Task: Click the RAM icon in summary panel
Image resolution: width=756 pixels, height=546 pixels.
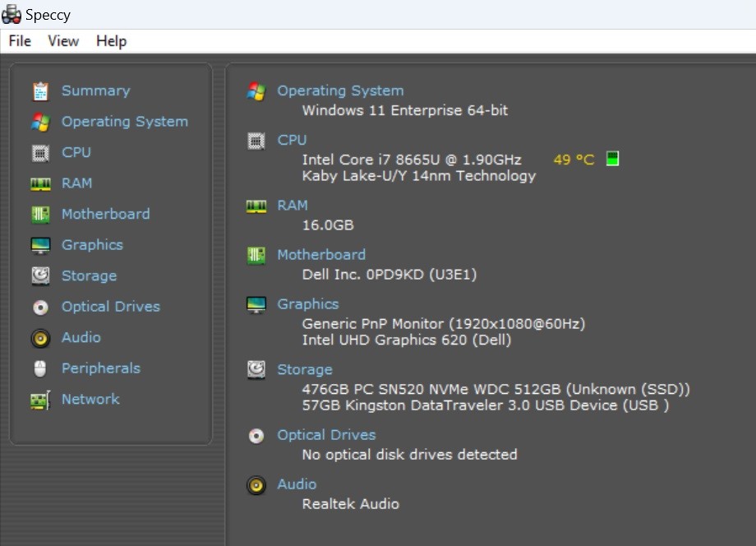Action: coord(256,206)
